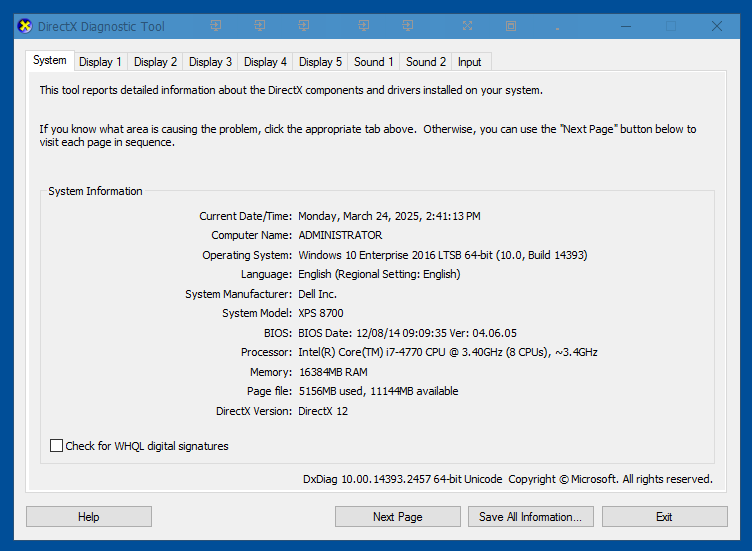
Task: Click the System Manufacturer label
Action: click(238, 294)
